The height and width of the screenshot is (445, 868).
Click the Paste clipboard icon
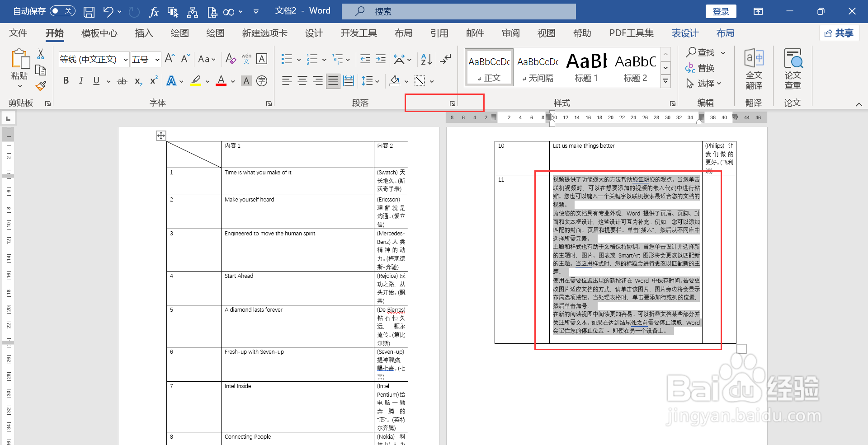pos(20,59)
